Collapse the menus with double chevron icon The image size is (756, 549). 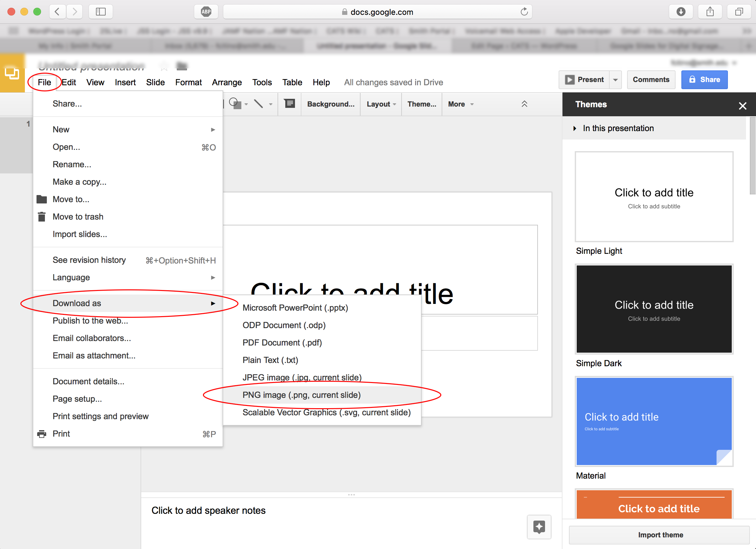click(x=524, y=104)
